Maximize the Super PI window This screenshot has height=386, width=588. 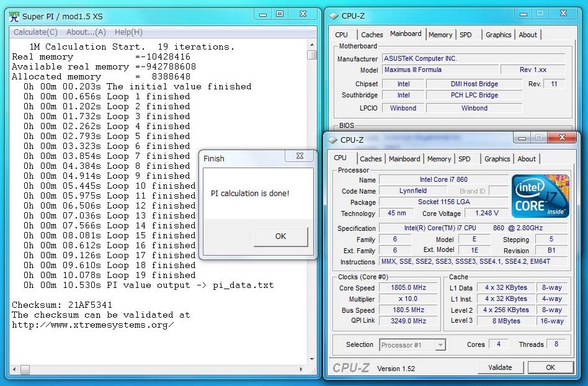tap(280, 14)
